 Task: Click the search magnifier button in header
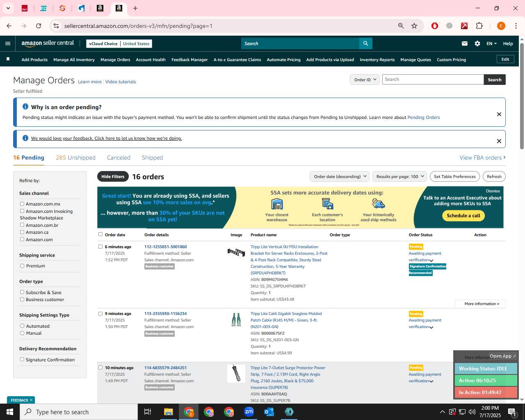tap(365, 43)
